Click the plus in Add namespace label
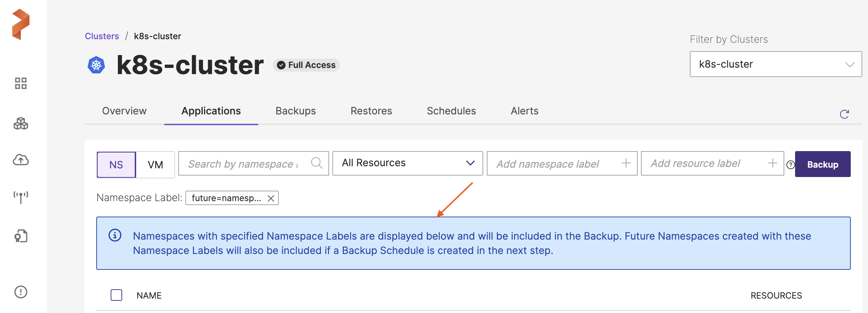868x313 pixels. (x=626, y=163)
